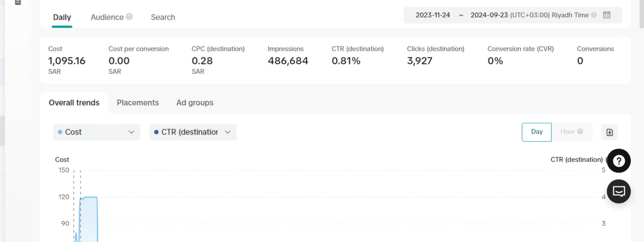Viewport: 644px width, 242px height.
Task: Click the Cost value 1,095.16
Action: [67, 61]
